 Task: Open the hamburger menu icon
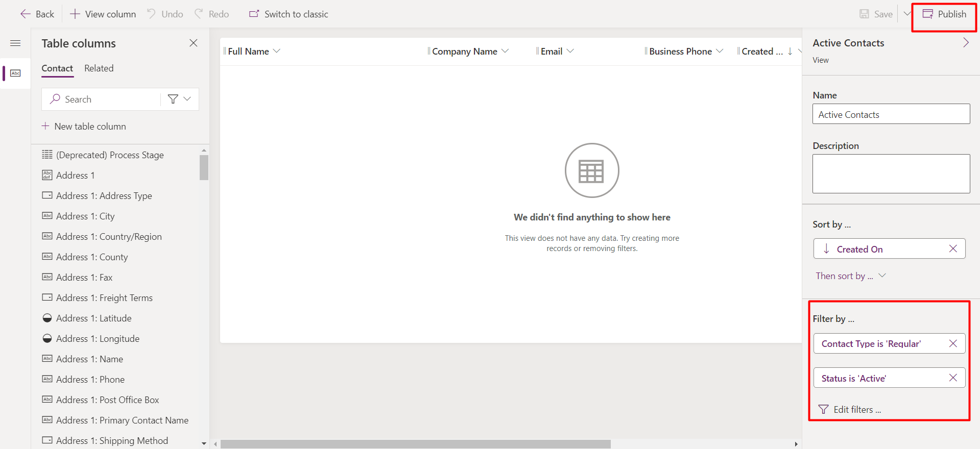pos(15,43)
